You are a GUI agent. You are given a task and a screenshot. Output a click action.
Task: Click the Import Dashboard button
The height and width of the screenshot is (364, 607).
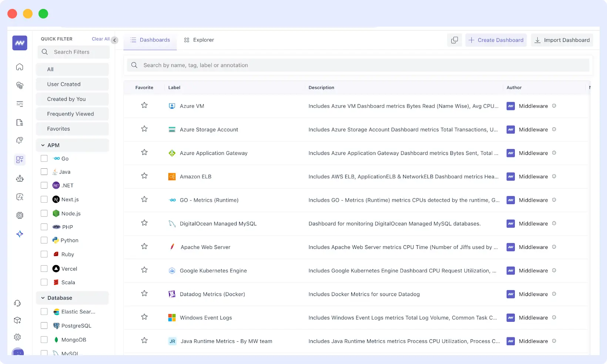pos(562,40)
